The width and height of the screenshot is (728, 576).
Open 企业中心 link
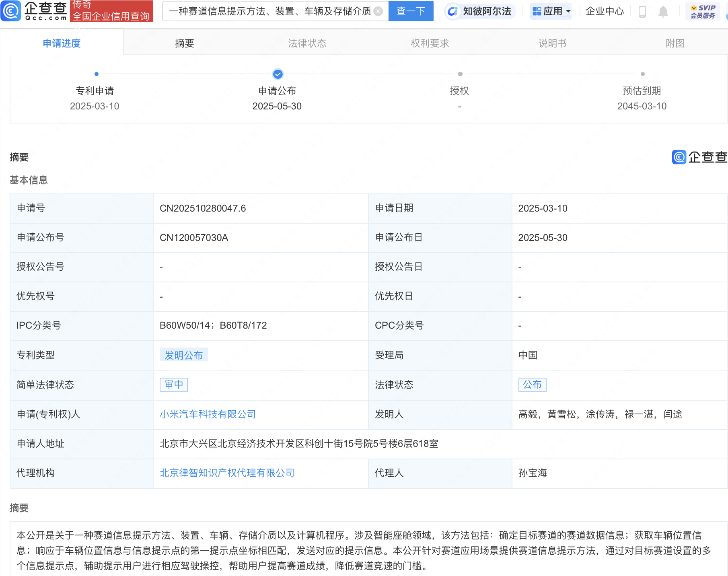point(605,11)
